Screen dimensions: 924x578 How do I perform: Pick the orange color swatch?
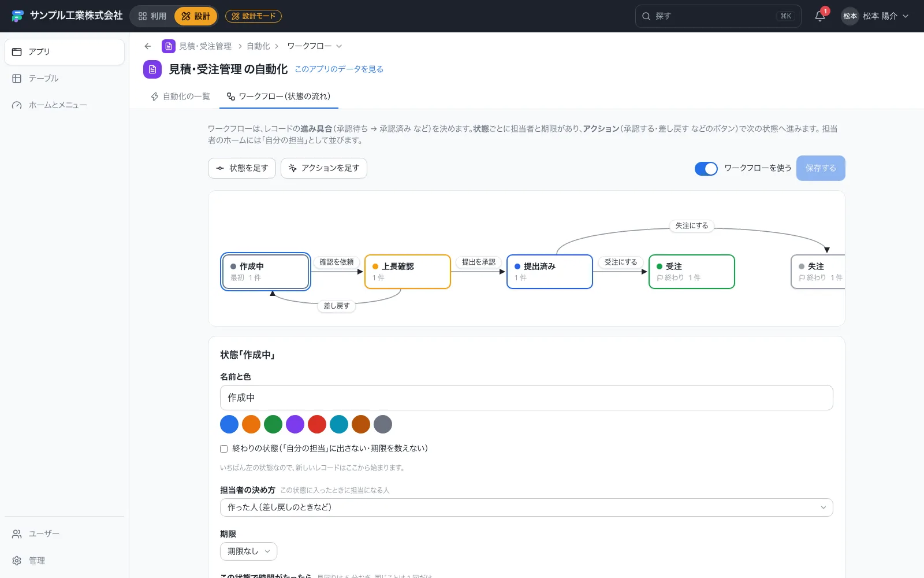[x=251, y=424]
